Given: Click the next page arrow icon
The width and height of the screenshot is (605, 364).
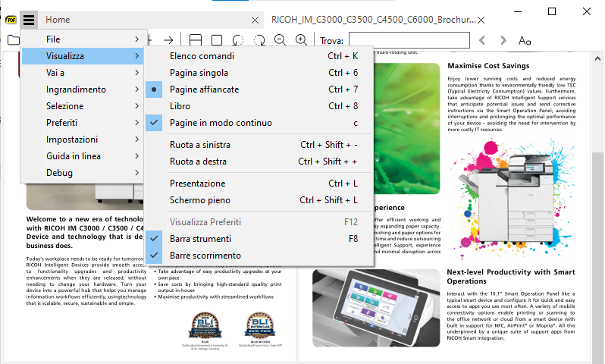Looking at the screenshot, I should 168,40.
